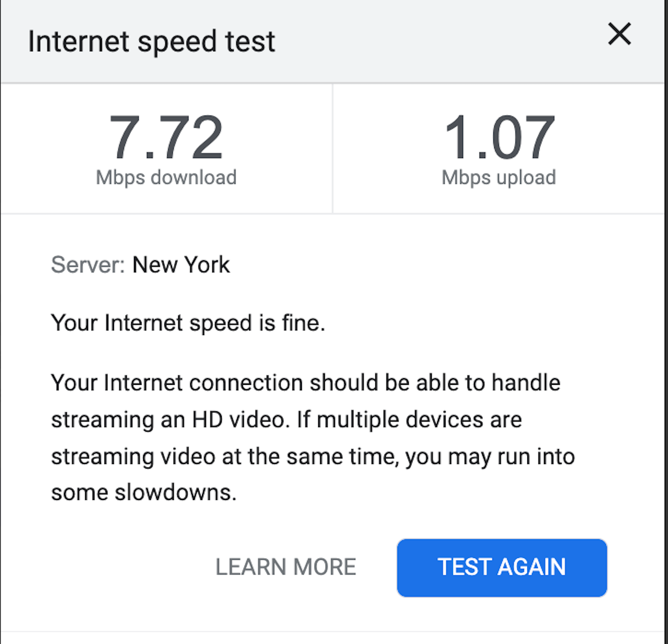The height and width of the screenshot is (644, 668).
Task: Click the server name New York
Action: point(181,264)
